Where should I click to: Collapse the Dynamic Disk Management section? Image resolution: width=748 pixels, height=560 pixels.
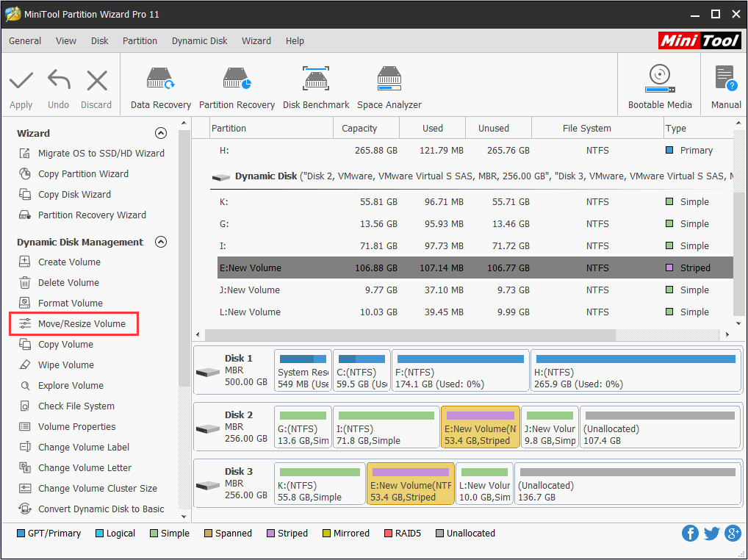(x=161, y=242)
